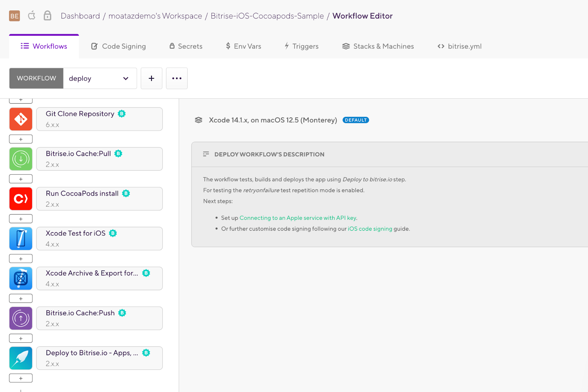Insert step after Bitrise.io Cache:Pull

(x=21, y=179)
